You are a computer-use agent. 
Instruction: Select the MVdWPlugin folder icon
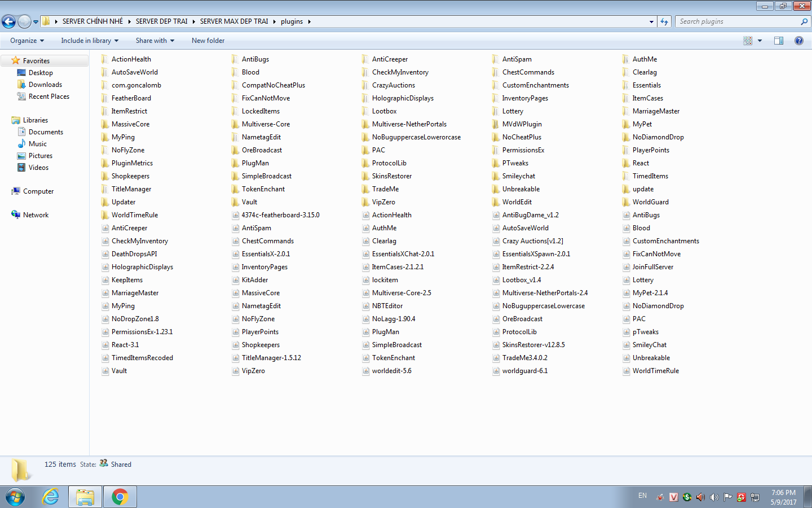(x=495, y=124)
